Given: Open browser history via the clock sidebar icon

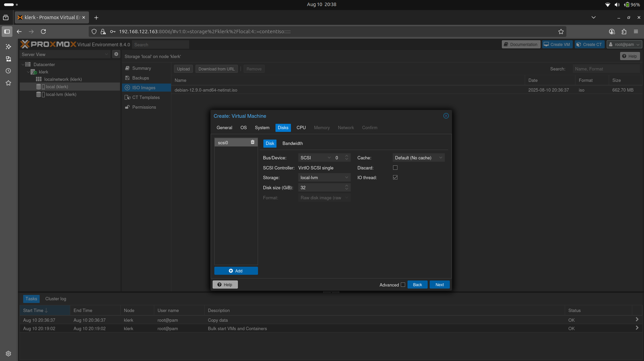Looking at the screenshot, I should [8, 71].
